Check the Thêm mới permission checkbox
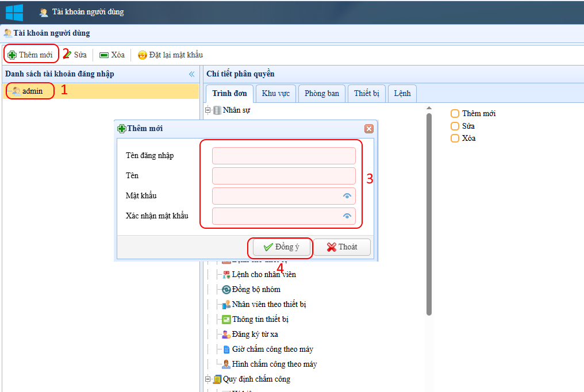The width and height of the screenshot is (584, 392). 455,114
